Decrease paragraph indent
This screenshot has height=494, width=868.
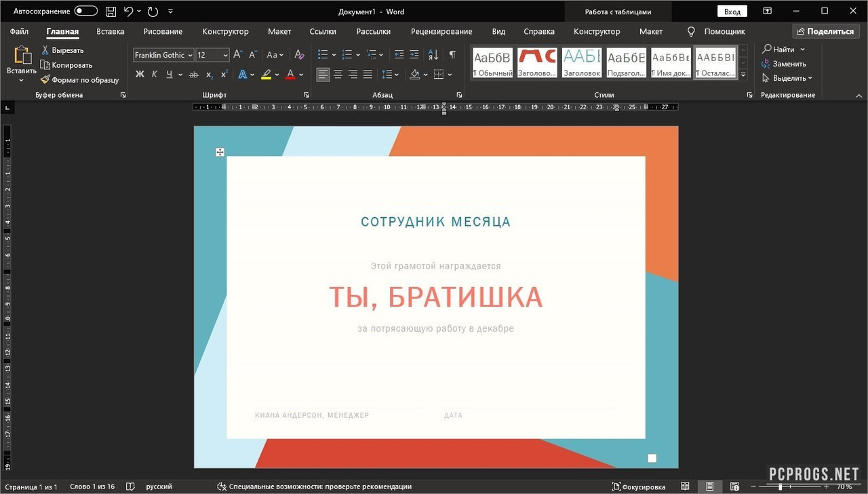click(x=399, y=55)
